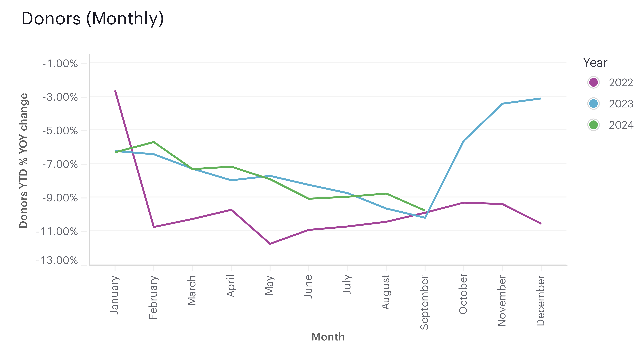Click the green 2024 legend swatch

pos(593,125)
